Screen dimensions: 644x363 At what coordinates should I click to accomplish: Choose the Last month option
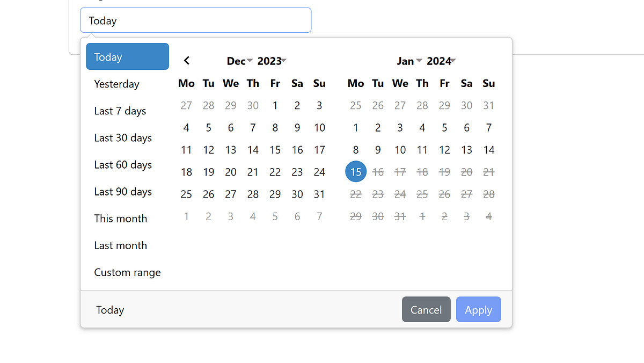click(x=128, y=245)
